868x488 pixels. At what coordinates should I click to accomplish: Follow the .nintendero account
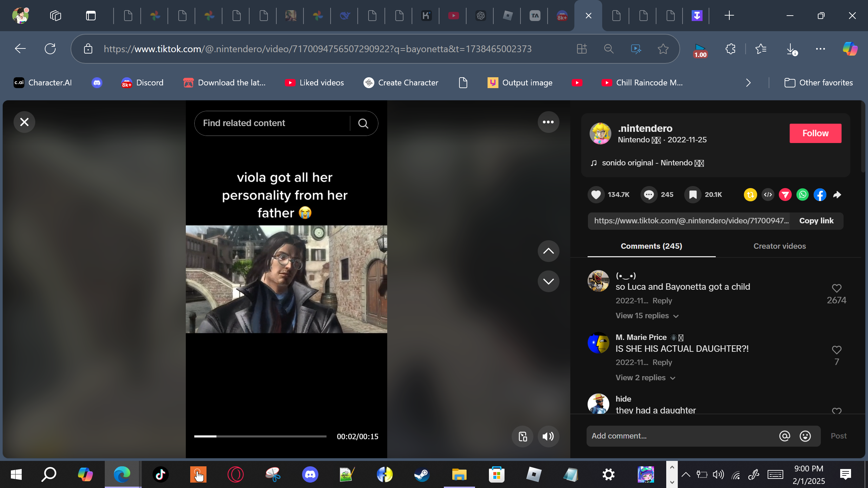(815, 133)
